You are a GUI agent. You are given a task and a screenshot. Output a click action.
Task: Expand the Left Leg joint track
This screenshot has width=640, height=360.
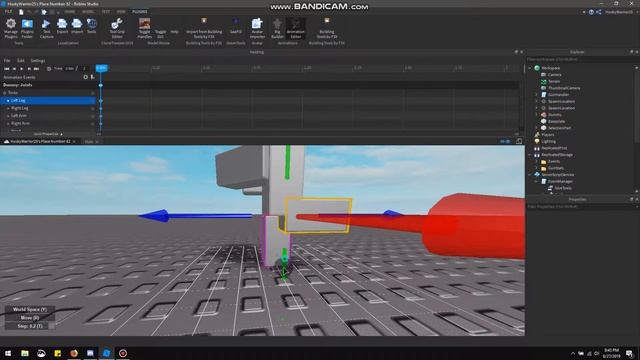(x=8, y=100)
